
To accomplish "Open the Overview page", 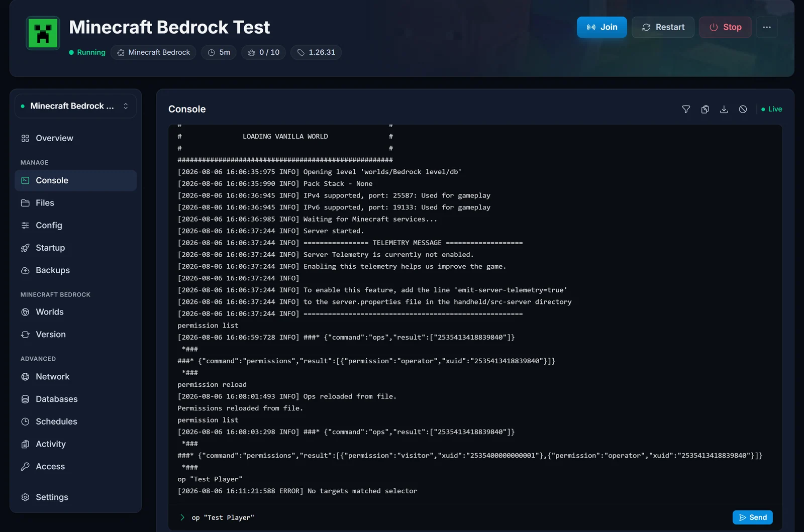I will (x=75, y=138).
